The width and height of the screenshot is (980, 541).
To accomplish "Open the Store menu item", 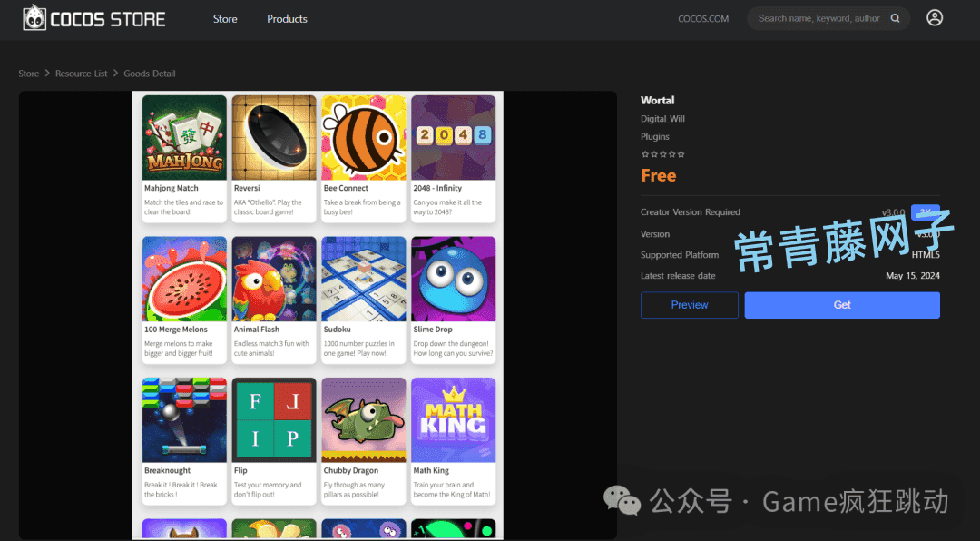I will pos(225,19).
